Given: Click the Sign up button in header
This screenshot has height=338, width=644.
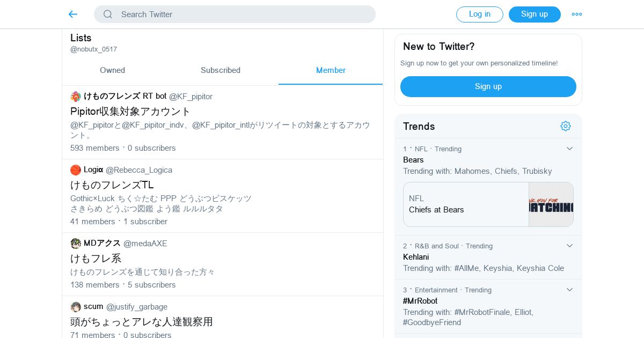Looking at the screenshot, I should [x=535, y=14].
